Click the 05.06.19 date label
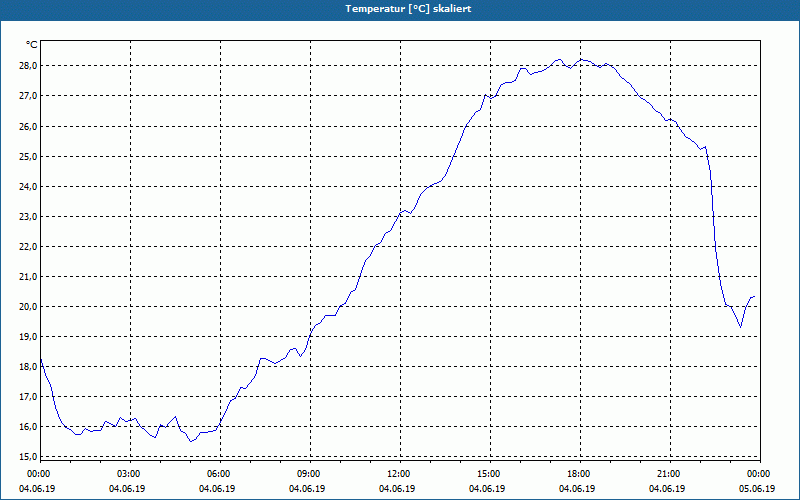 tap(757, 489)
